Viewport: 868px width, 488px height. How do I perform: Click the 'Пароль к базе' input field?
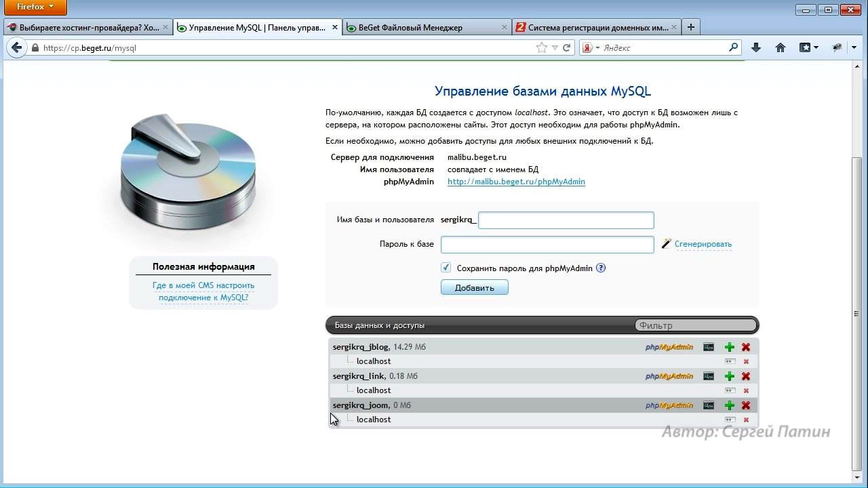click(x=547, y=244)
